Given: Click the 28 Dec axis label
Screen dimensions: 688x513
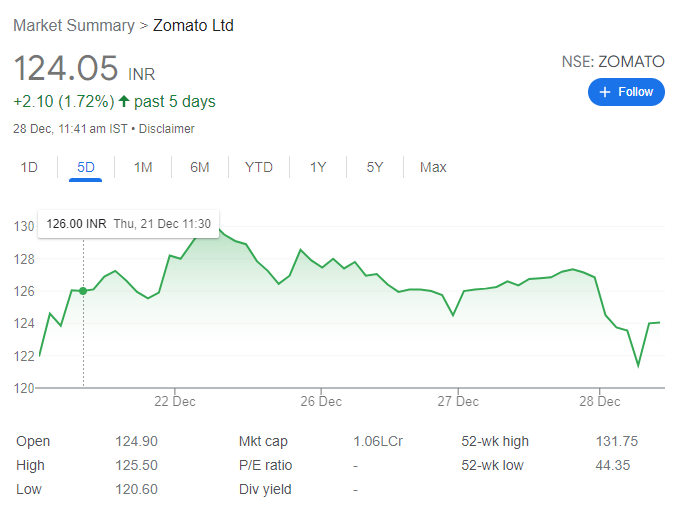Looking at the screenshot, I should pos(599,402).
